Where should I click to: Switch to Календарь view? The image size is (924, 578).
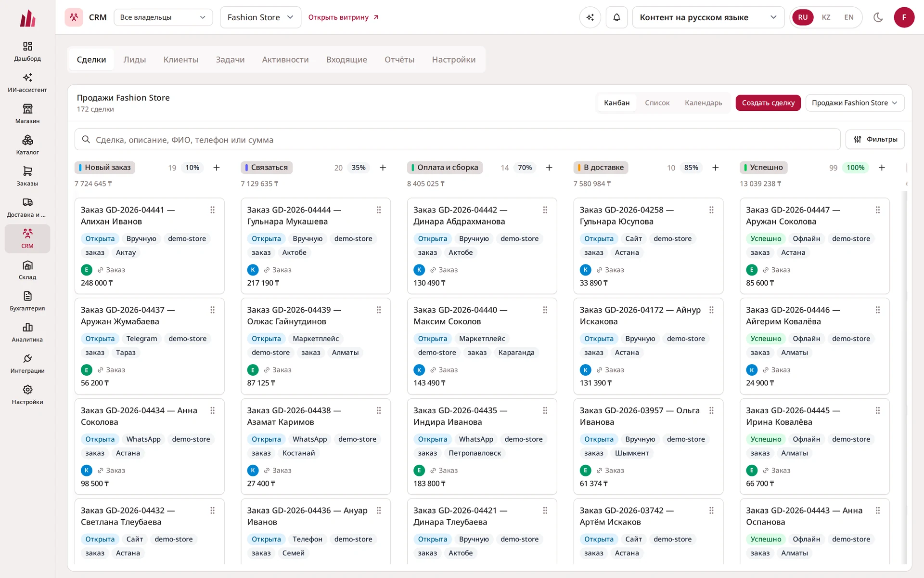pyautogui.click(x=703, y=103)
